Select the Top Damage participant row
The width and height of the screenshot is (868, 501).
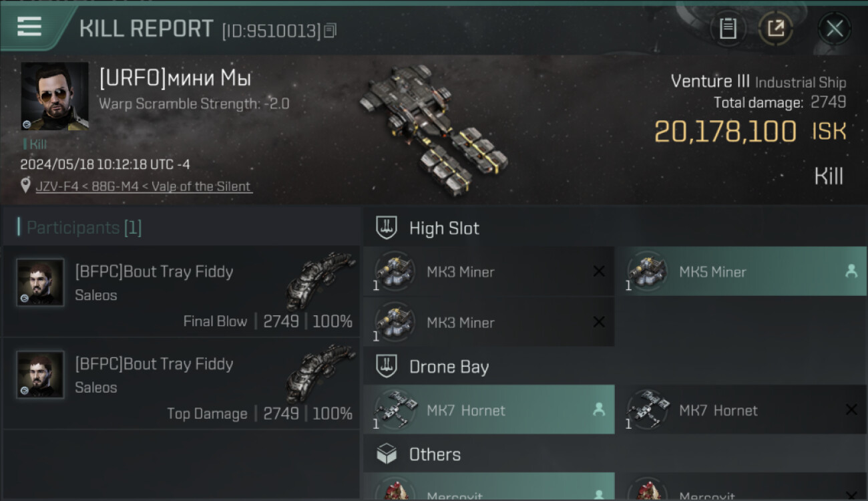[x=180, y=383]
